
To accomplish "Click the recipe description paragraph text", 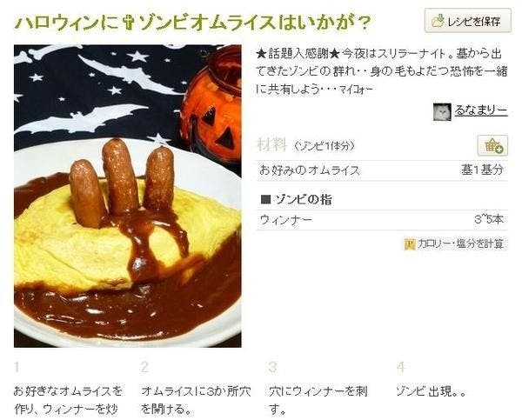I will 382,71.
